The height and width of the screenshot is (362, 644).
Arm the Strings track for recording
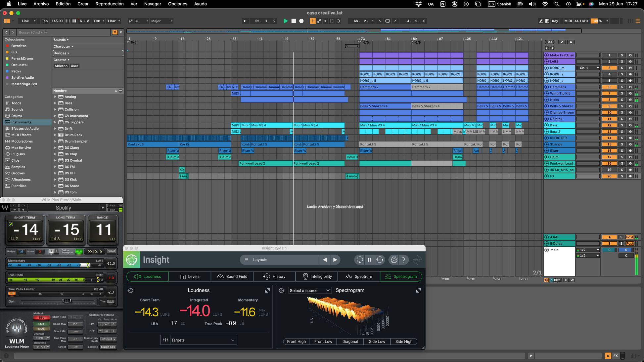[630, 144]
